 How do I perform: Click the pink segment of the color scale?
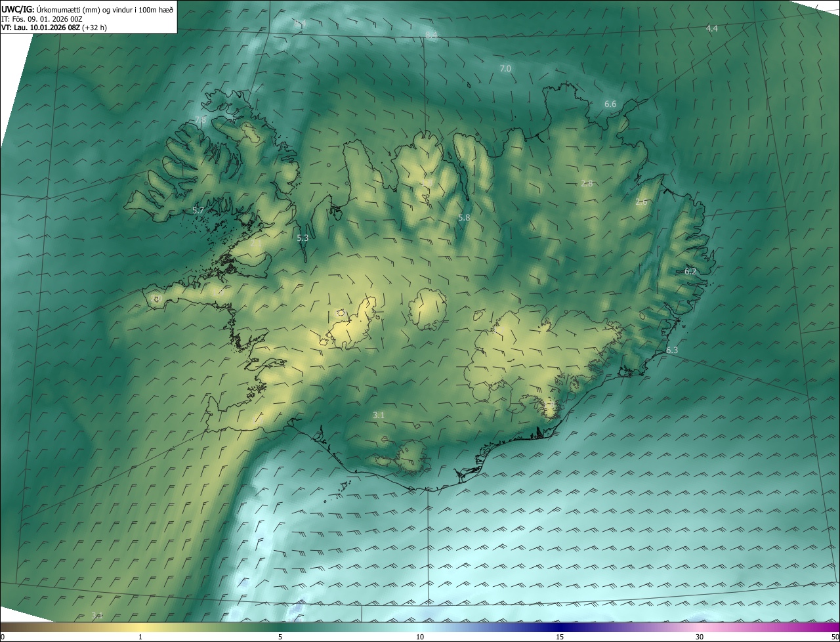(x=700, y=627)
